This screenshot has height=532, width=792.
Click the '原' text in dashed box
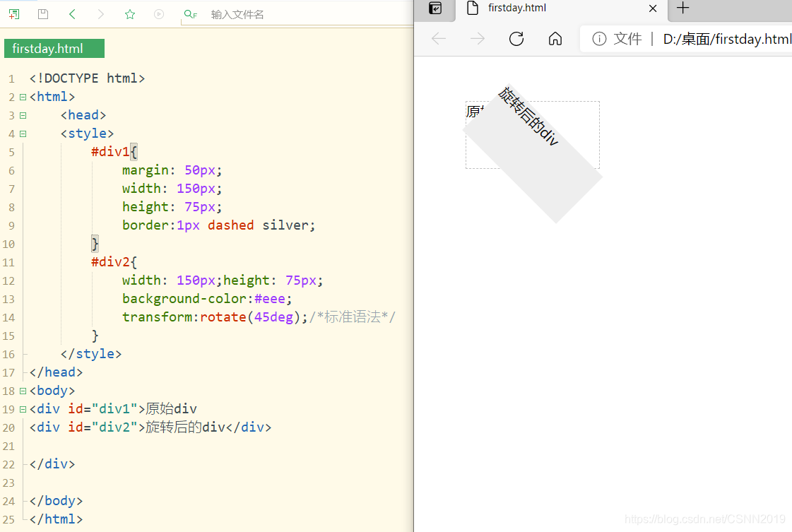pos(473,111)
